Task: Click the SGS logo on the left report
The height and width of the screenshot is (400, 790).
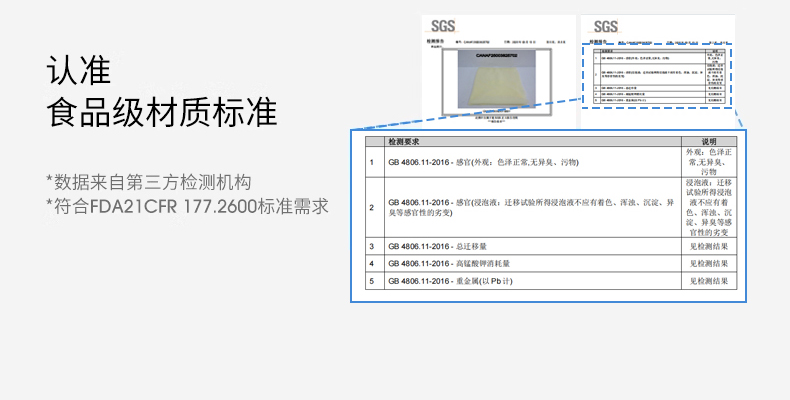Action: (443, 26)
